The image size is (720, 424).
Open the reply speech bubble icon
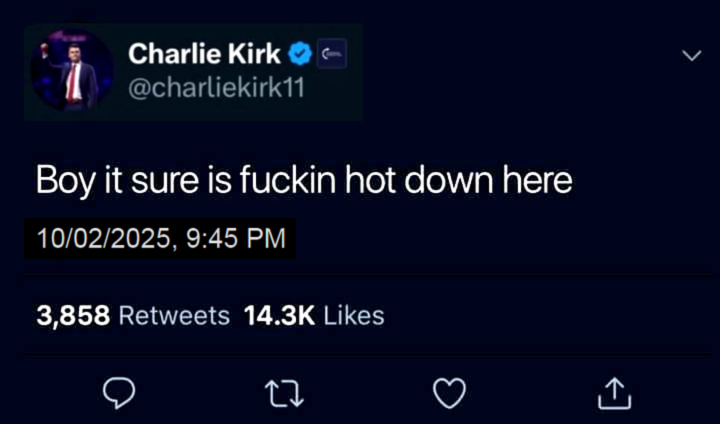pos(119,393)
